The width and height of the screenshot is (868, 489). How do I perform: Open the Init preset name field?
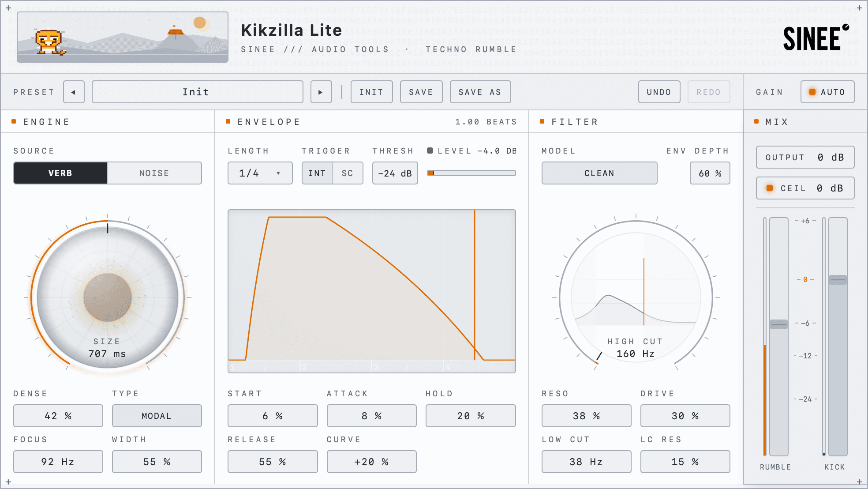click(198, 92)
